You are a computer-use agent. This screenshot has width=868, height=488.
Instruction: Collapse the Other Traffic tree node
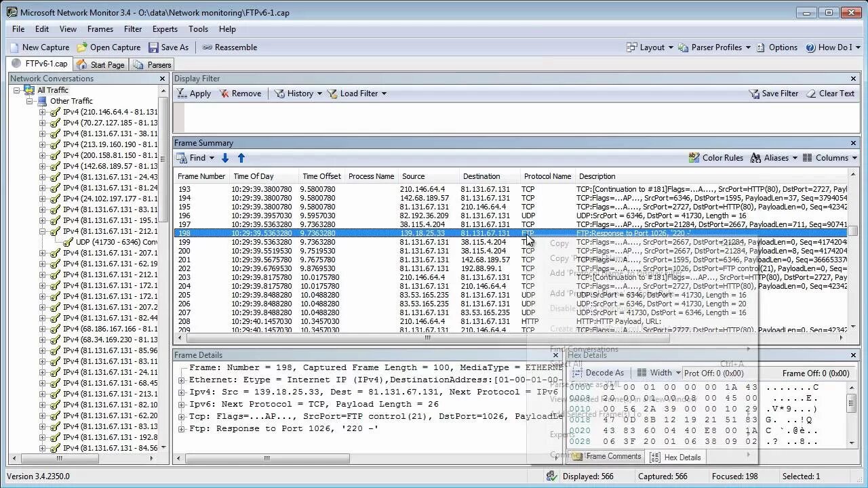(30, 101)
